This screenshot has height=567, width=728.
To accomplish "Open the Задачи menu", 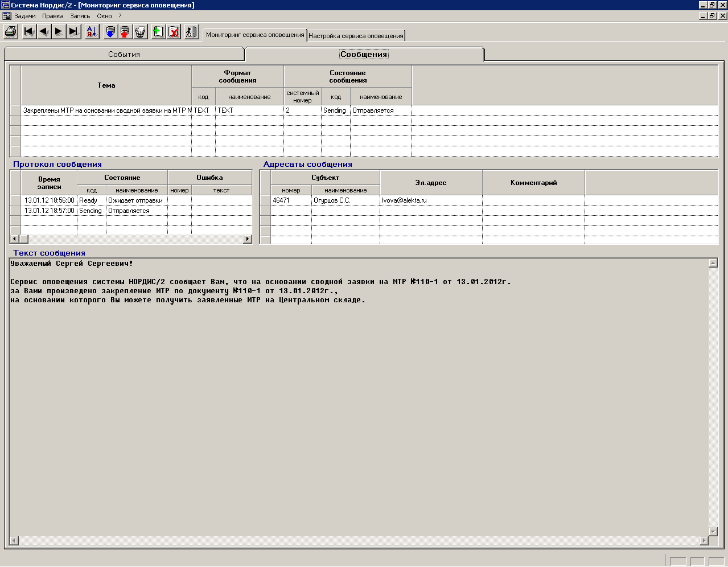I will 25,16.
